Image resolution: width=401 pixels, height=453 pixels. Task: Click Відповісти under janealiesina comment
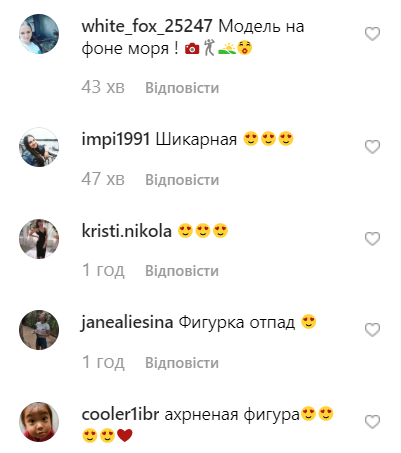(182, 363)
